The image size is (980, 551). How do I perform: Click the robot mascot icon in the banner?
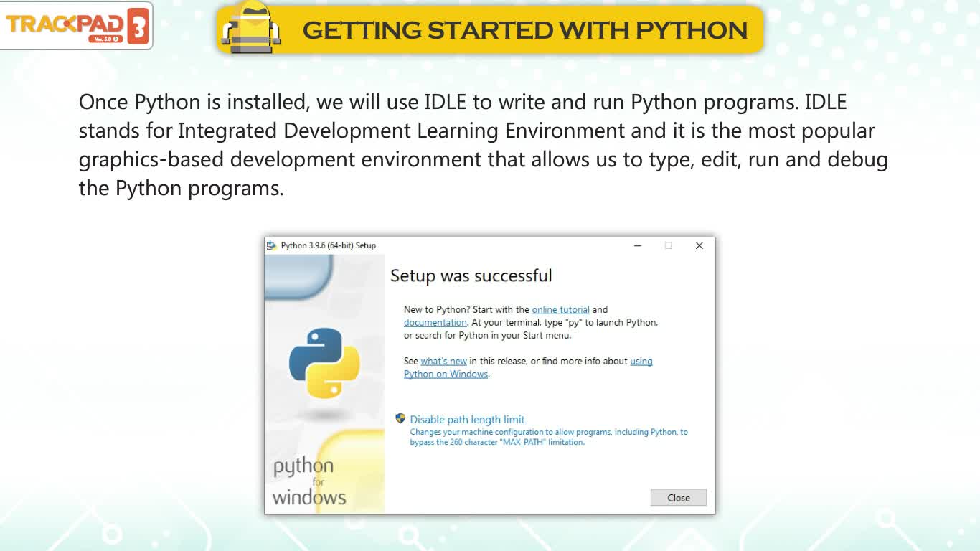[250, 29]
